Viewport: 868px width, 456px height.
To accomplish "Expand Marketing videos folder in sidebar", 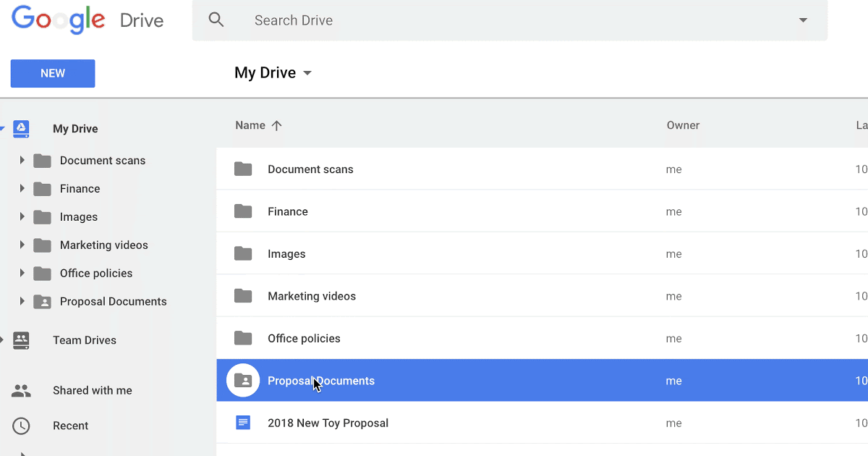I will [22, 245].
